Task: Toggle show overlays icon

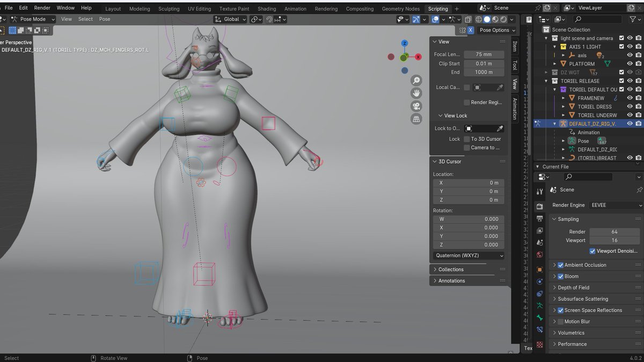Action: tap(436, 19)
